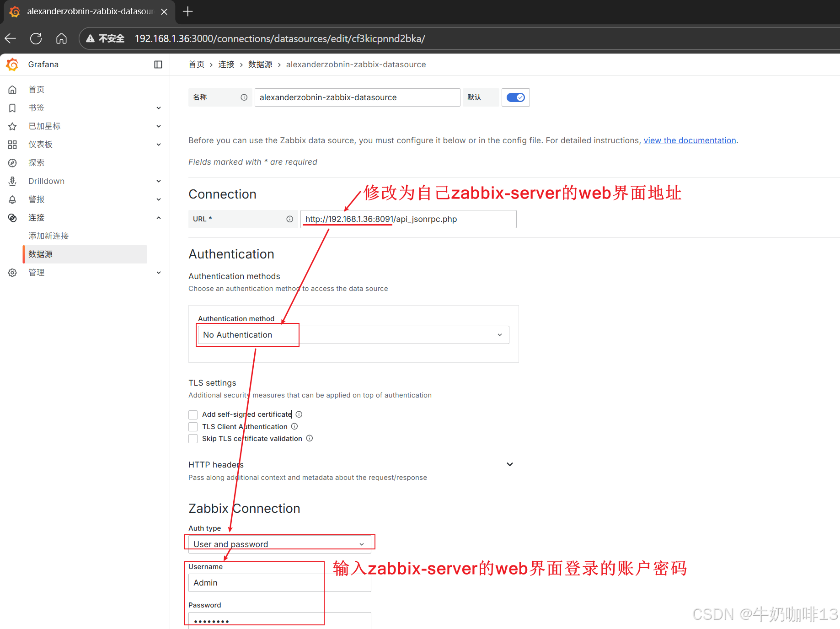
Task: Check Skip TLS certificate validation
Action: pyautogui.click(x=193, y=438)
